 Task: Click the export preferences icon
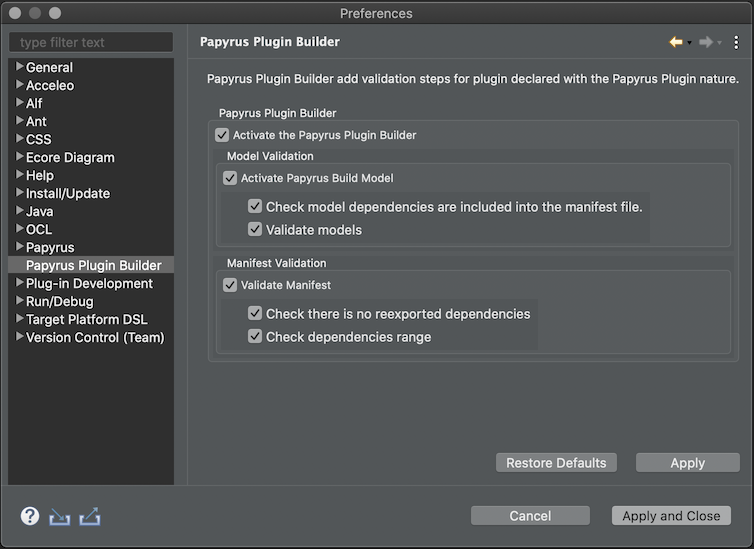click(90, 517)
